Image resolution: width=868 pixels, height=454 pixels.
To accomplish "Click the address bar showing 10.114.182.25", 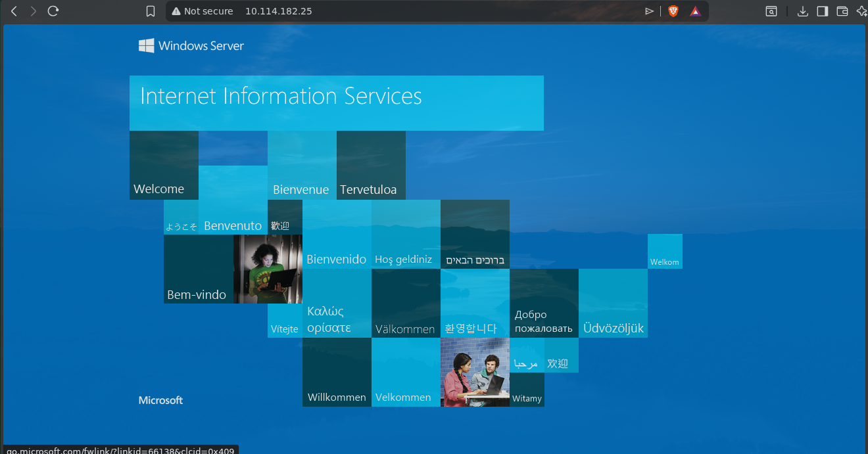I will click(x=395, y=11).
